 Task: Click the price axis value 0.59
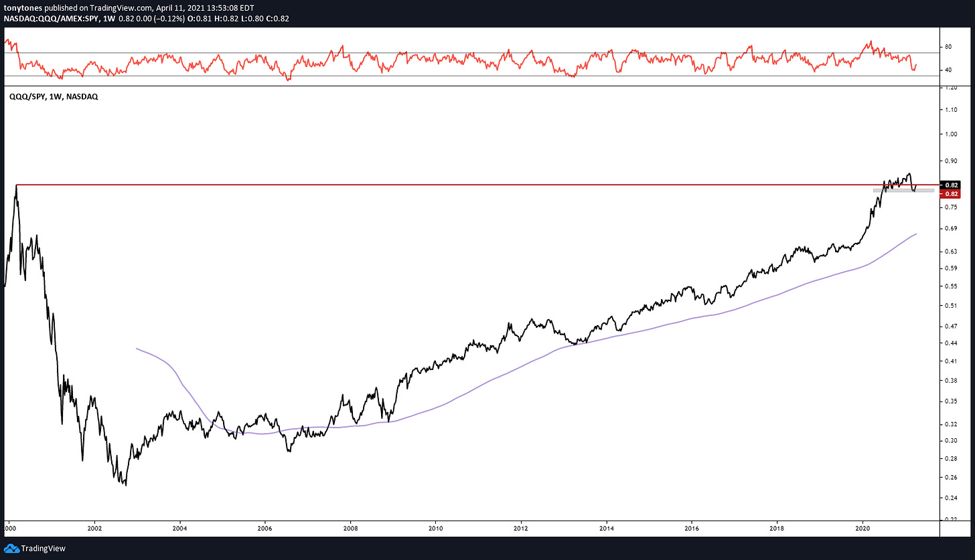point(950,268)
